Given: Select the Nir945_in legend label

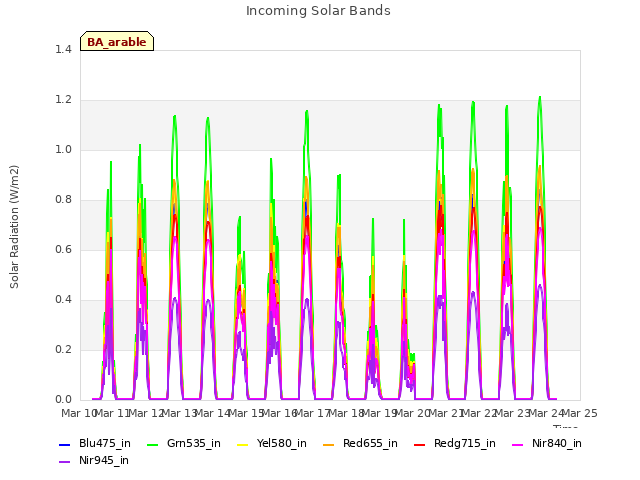Looking at the screenshot, I should (x=104, y=460).
